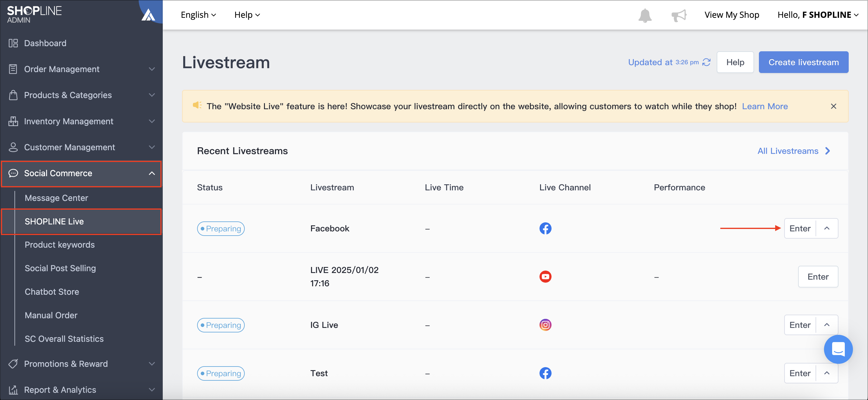Open announcements via the megaphone icon
Viewport: 868px width, 400px height.
679,15
